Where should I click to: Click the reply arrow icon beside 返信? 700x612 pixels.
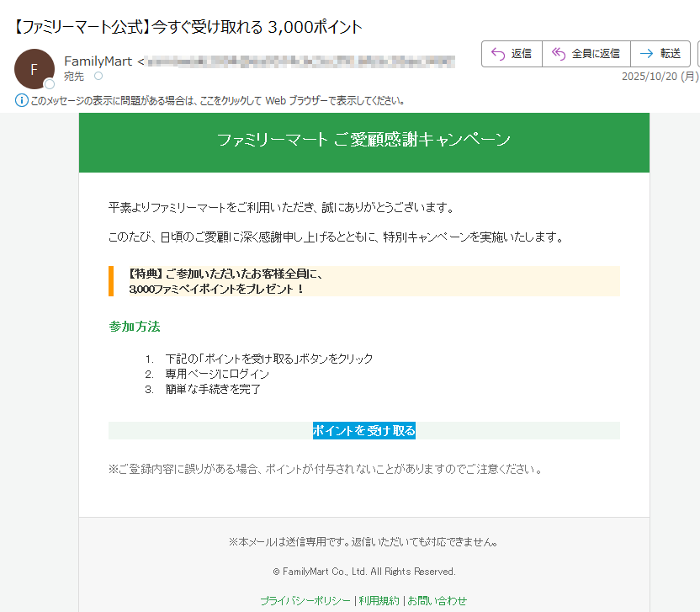pyautogui.click(x=497, y=53)
